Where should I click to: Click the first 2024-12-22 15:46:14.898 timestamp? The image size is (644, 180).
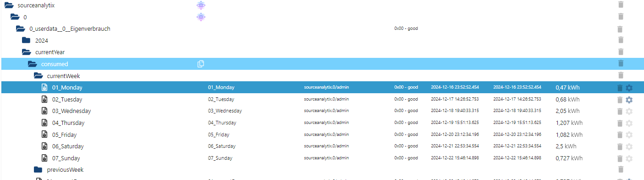[x=455, y=158]
